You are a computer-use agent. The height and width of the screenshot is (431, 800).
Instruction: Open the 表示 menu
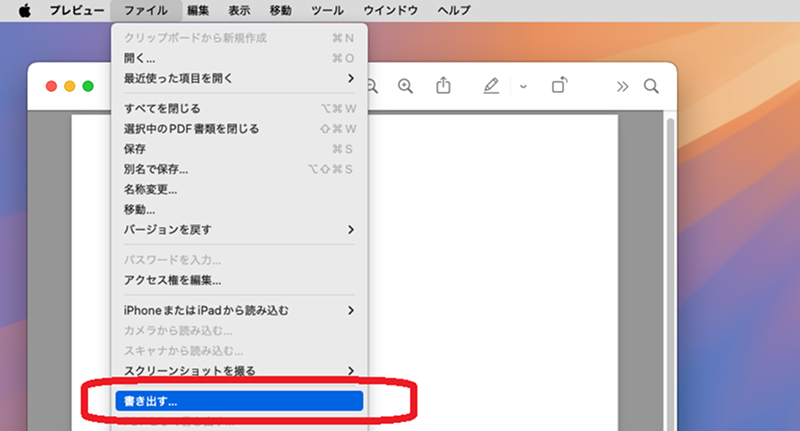pyautogui.click(x=239, y=10)
